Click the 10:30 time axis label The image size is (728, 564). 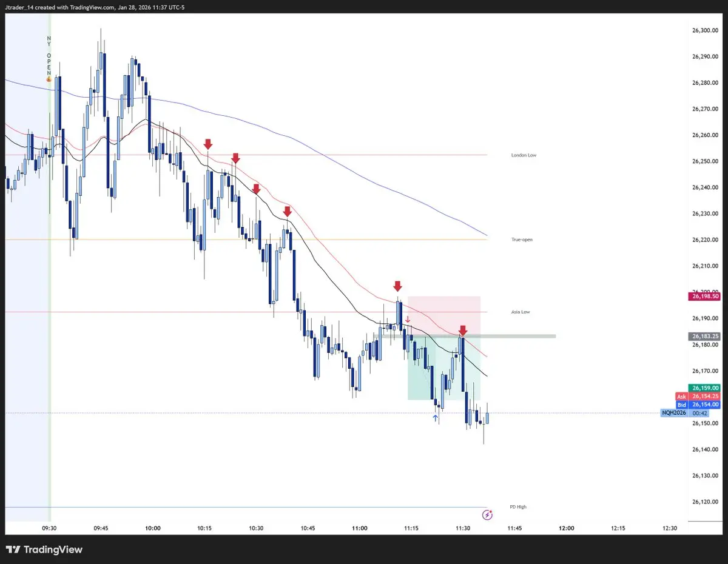(x=256, y=528)
